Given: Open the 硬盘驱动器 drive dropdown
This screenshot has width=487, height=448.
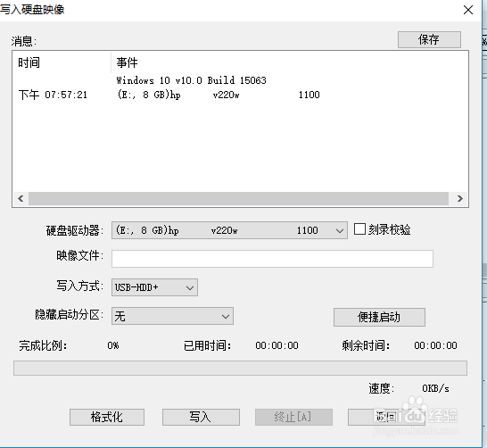Looking at the screenshot, I should (x=229, y=230).
